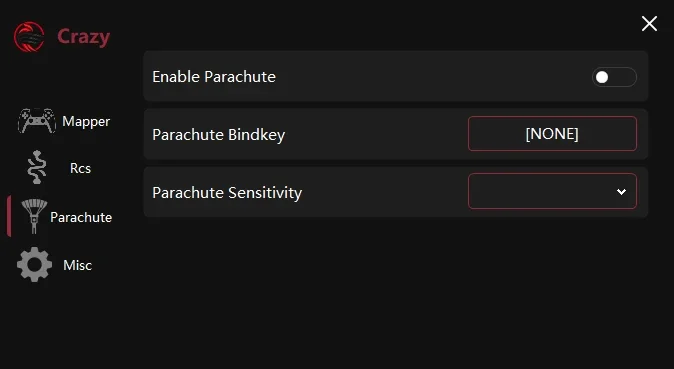Image resolution: width=674 pixels, height=369 pixels.
Task: Select the parachute icon in sidebar
Action: pos(34,216)
